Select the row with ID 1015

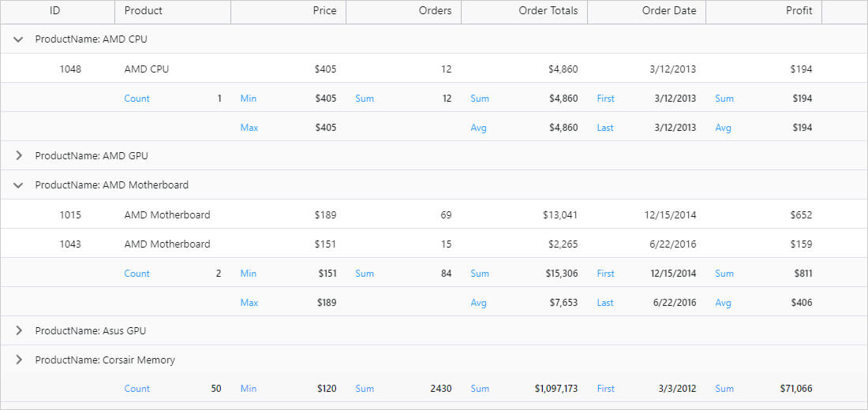[x=70, y=215]
